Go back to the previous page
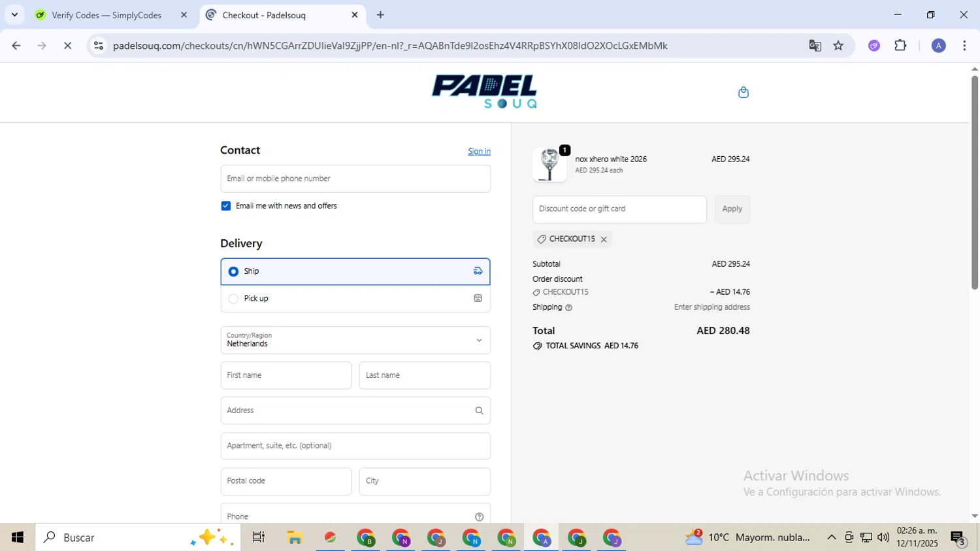 [16, 46]
